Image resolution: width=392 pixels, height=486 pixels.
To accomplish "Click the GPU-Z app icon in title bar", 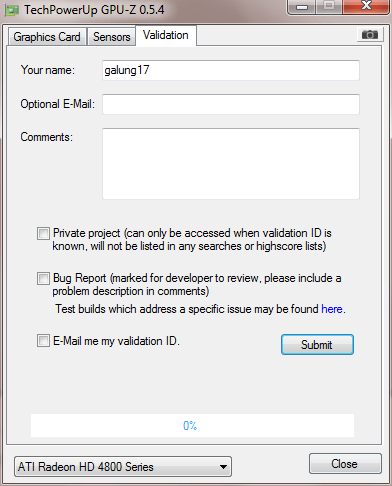I will (x=12, y=11).
